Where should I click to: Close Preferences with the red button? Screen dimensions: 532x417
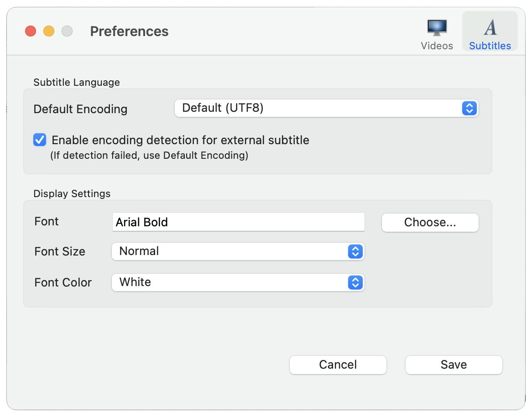tap(31, 31)
